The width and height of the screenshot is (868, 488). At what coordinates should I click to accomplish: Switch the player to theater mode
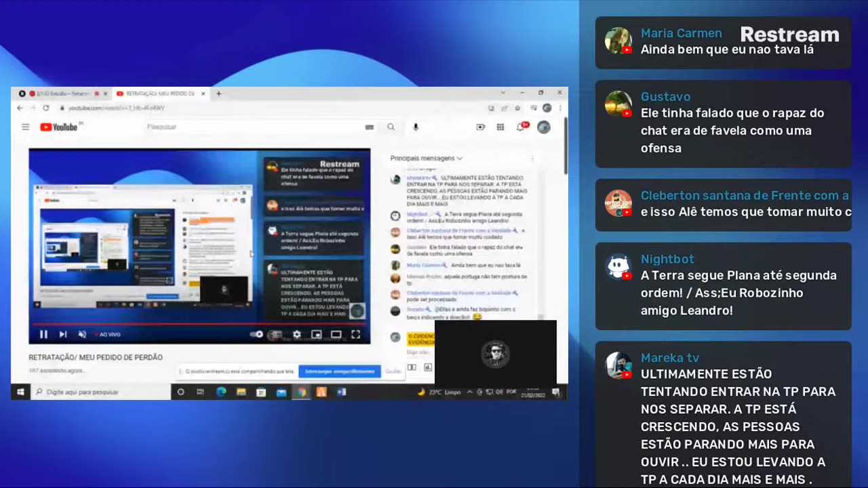coord(336,334)
